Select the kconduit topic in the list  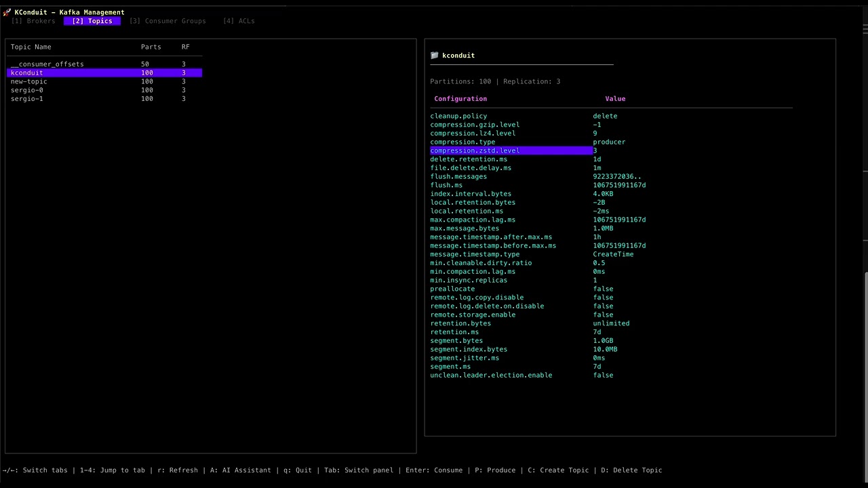pos(104,73)
